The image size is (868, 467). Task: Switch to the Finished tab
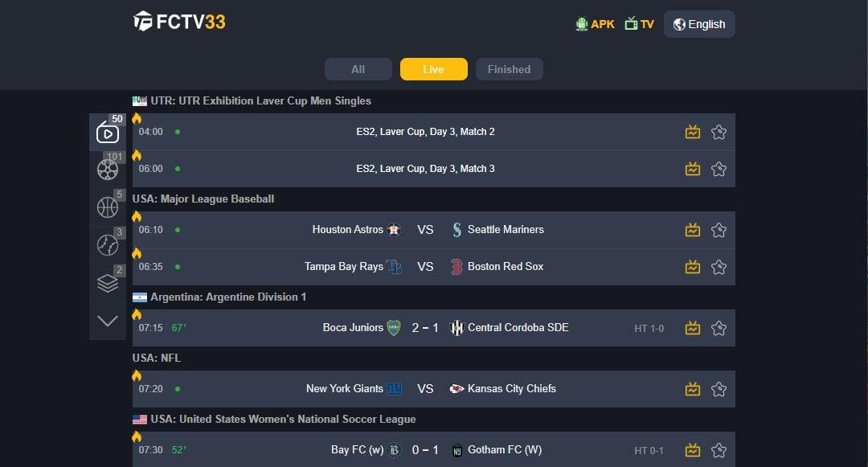509,69
